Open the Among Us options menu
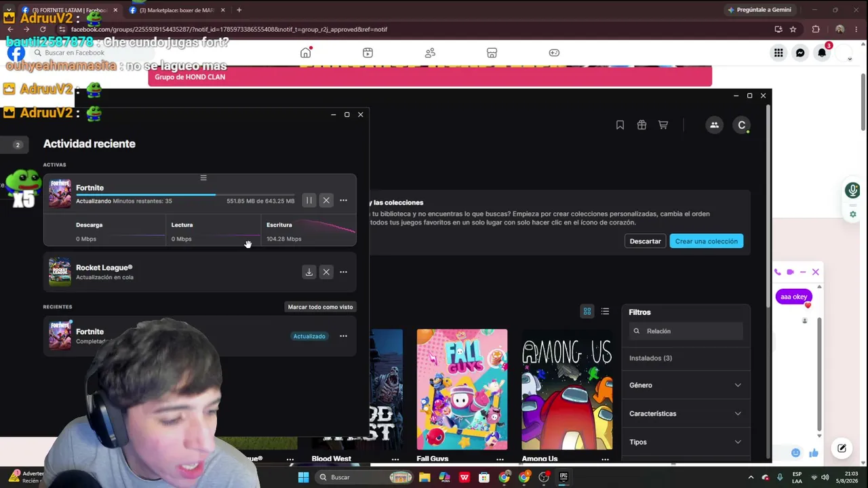 (605, 459)
